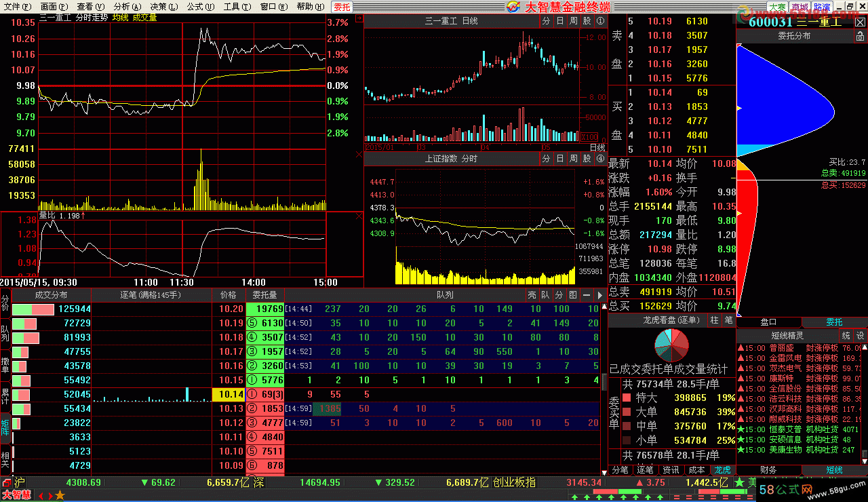Viewport: 868px width, 502px height.
Task: Select the 矩阵 vertical tab
Action: (5, 427)
